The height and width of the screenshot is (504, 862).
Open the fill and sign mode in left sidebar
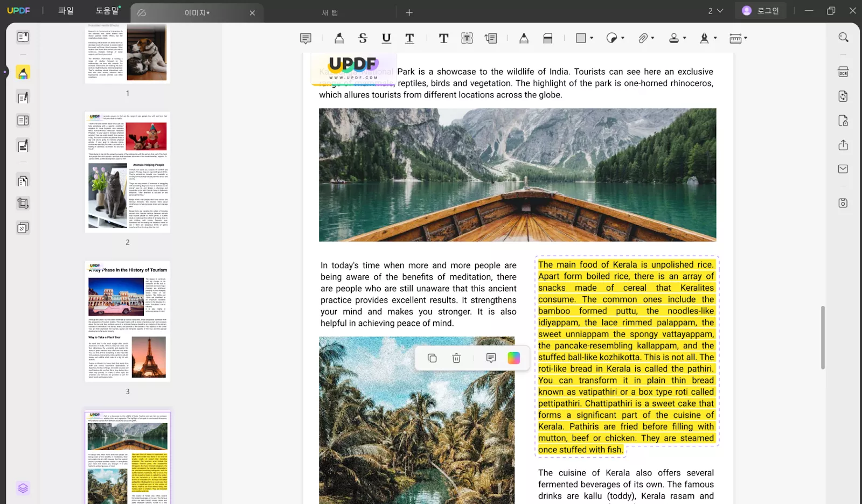pyautogui.click(x=23, y=145)
